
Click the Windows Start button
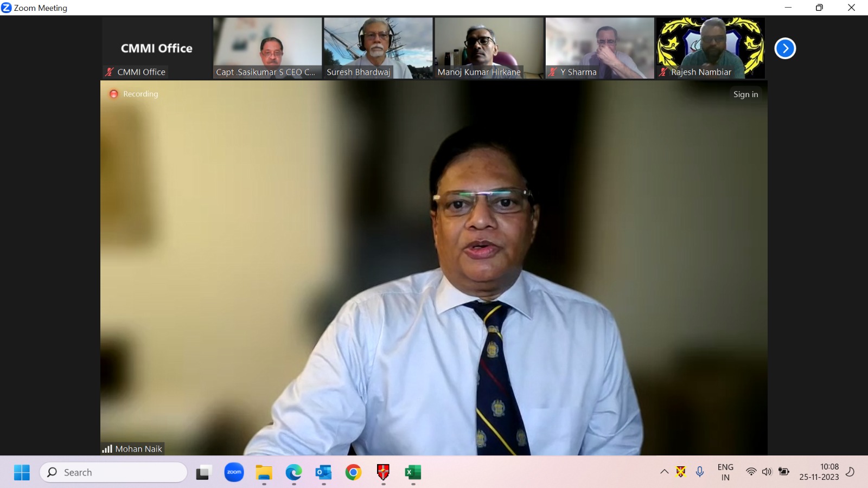[x=22, y=472]
